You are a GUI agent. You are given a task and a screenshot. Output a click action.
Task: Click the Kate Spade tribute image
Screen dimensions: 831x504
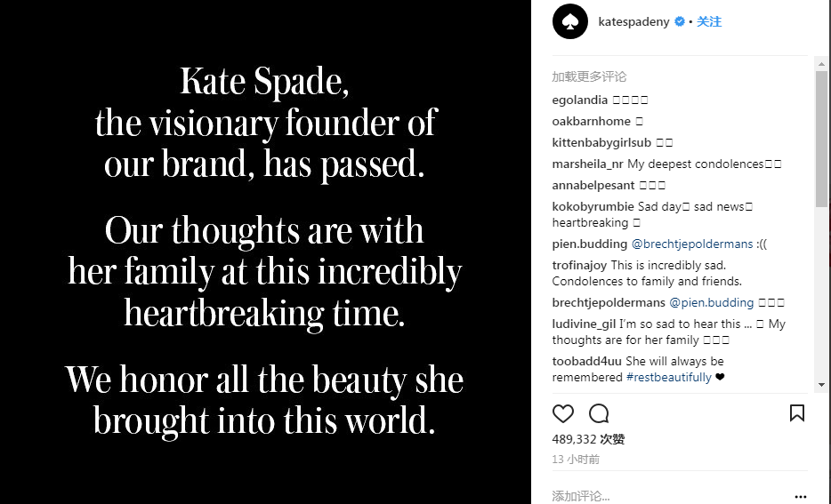(265, 252)
